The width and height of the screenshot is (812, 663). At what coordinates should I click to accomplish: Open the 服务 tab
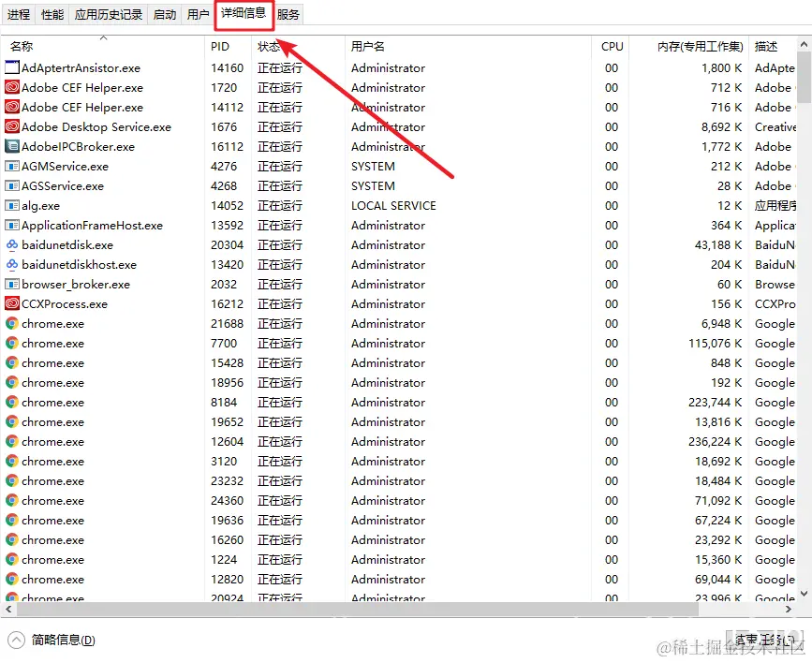tap(288, 14)
